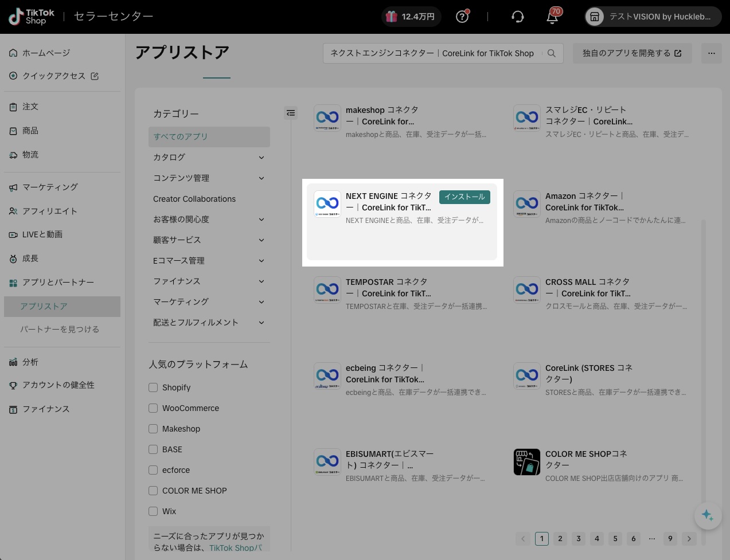Viewport: 730px width, 560px height.
Task: Select パートナーを見つける submenu item
Action: pyautogui.click(x=60, y=330)
